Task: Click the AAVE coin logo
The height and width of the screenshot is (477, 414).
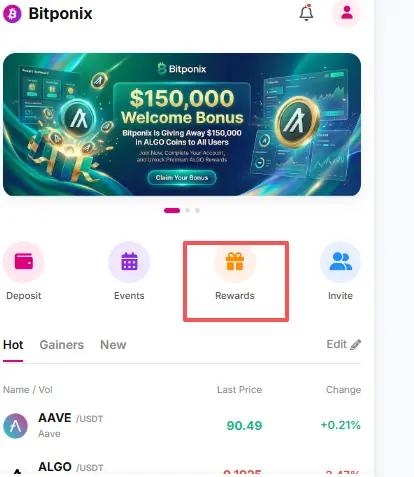Action: pyautogui.click(x=15, y=426)
